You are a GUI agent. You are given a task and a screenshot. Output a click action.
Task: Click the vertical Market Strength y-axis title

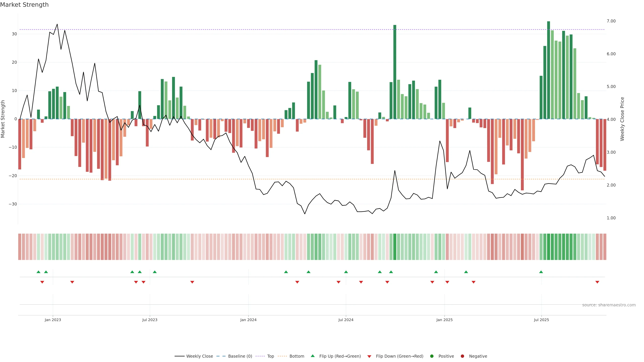click(3, 119)
